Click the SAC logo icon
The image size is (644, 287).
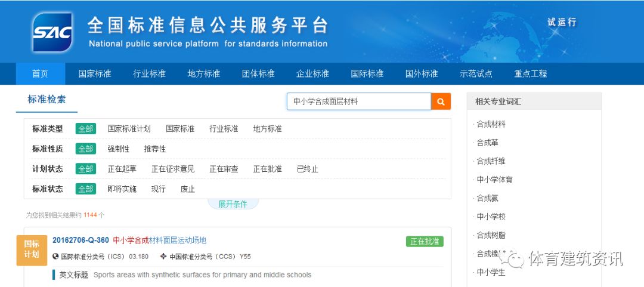coord(52,32)
